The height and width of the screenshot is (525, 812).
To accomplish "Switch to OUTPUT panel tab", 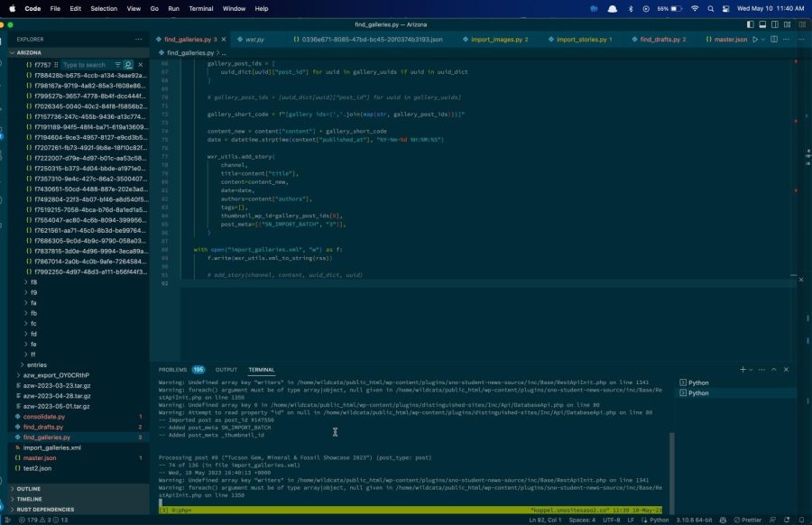I will coord(226,370).
